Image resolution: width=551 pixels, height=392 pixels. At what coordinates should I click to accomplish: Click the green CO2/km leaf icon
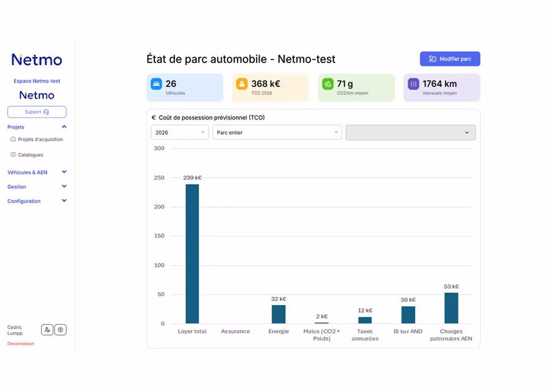[x=328, y=84]
